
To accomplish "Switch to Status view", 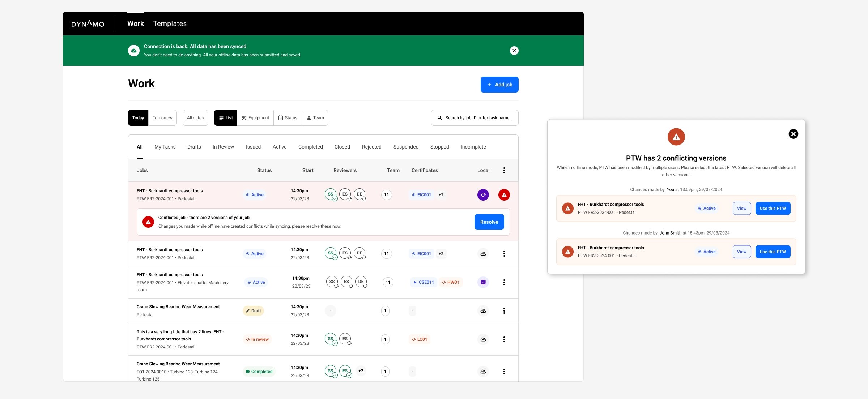I will pyautogui.click(x=288, y=118).
